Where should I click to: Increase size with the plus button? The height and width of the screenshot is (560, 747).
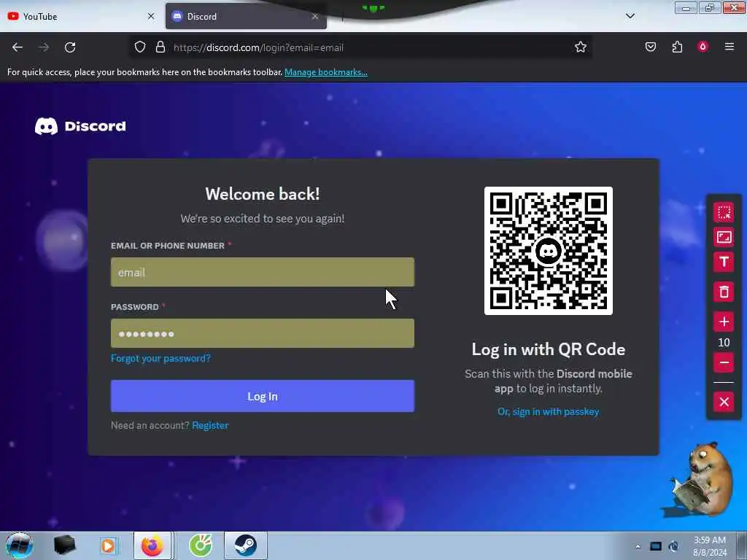coord(724,322)
